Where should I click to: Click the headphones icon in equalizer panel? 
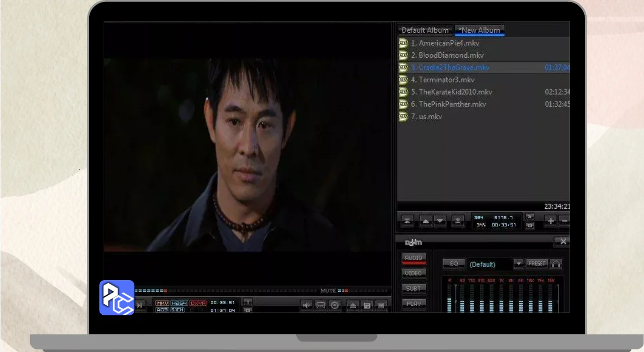(556, 263)
